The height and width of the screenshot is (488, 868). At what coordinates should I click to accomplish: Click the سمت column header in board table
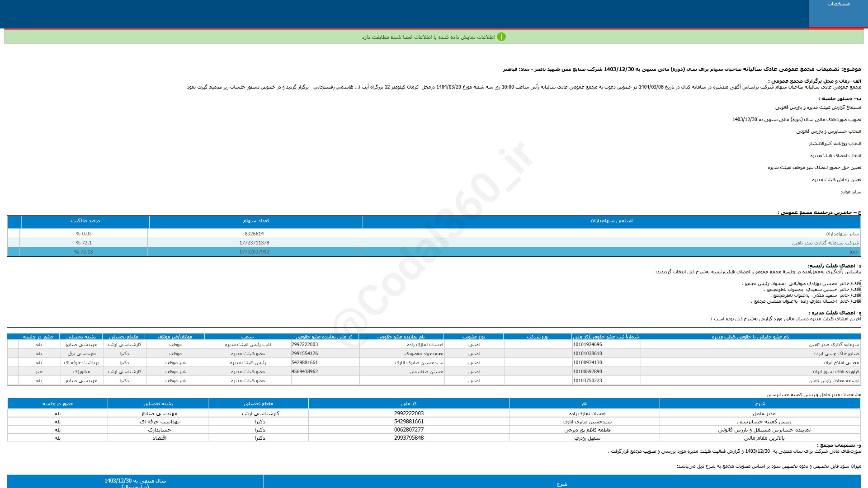click(x=247, y=337)
